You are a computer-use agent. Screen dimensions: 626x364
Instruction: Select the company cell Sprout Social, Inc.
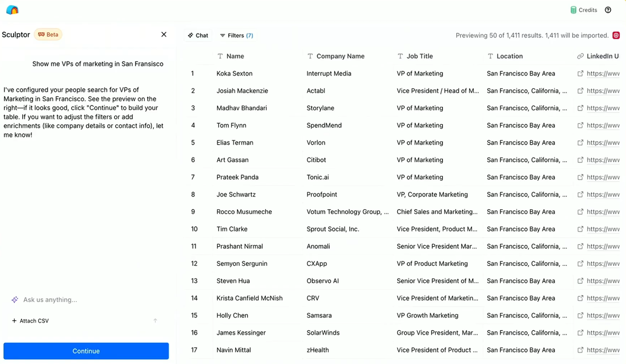click(x=333, y=229)
